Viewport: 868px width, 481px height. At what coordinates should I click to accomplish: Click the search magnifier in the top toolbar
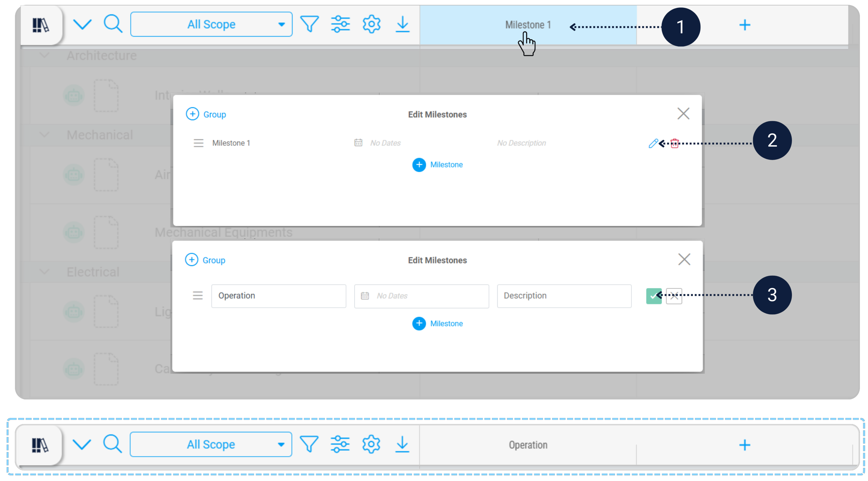(x=113, y=24)
